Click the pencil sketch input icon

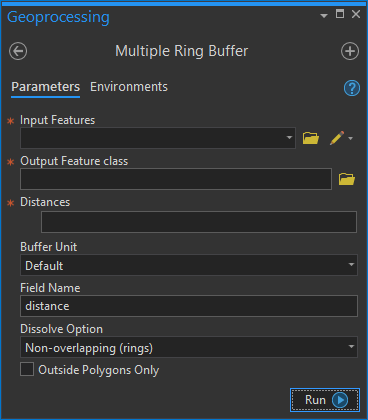[x=337, y=138]
